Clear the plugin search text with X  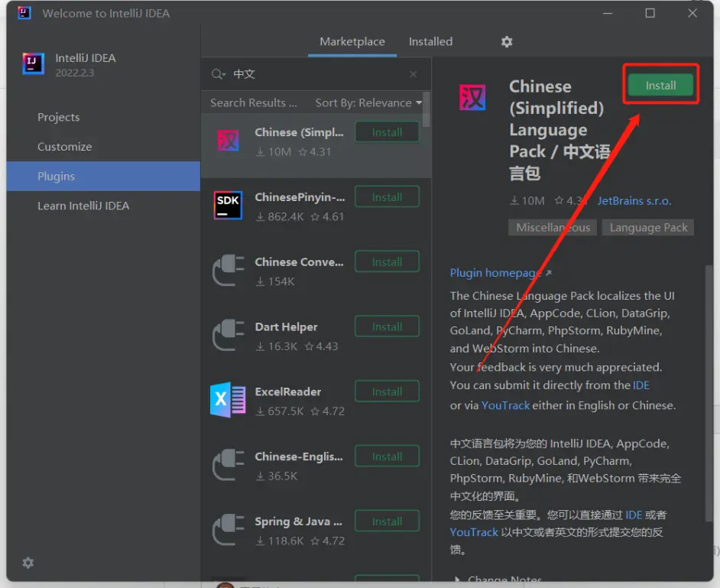(x=414, y=74)
